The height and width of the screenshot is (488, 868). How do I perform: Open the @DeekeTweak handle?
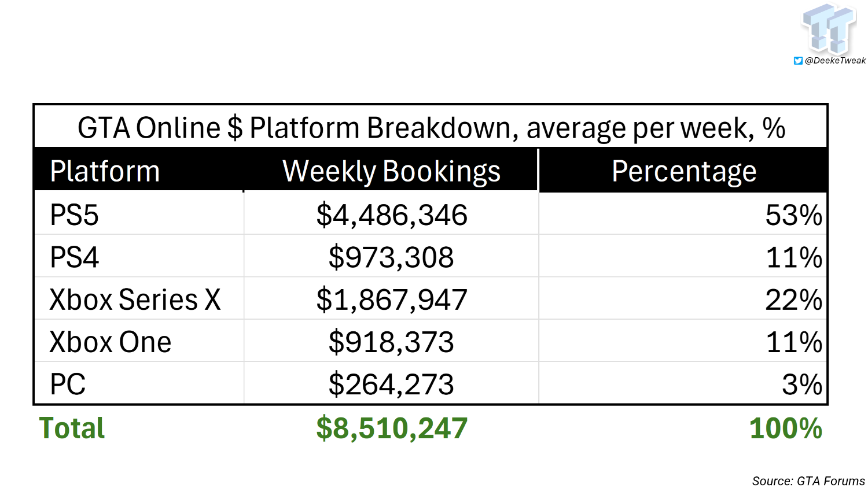[835, 61]
